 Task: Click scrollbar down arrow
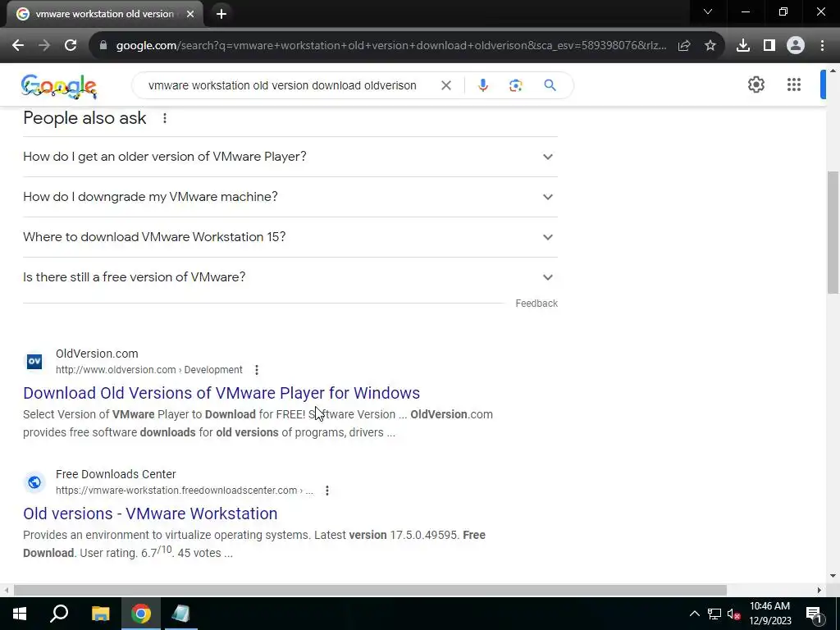pos(833,576)
